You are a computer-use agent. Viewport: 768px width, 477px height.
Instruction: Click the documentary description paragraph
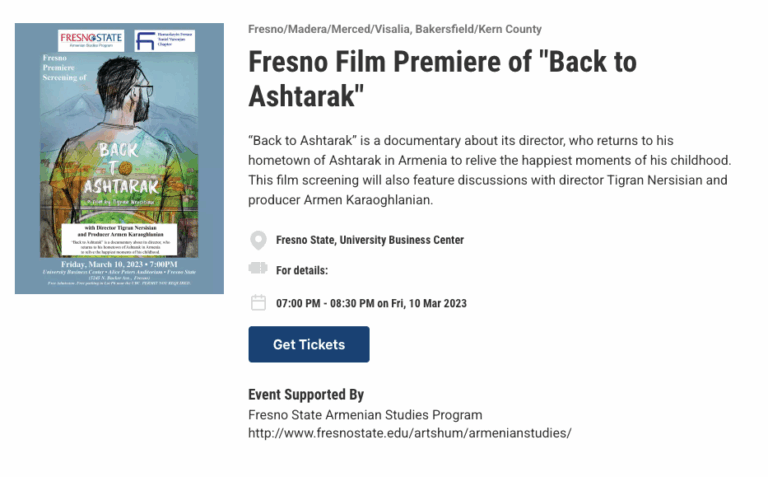point(490,170)
